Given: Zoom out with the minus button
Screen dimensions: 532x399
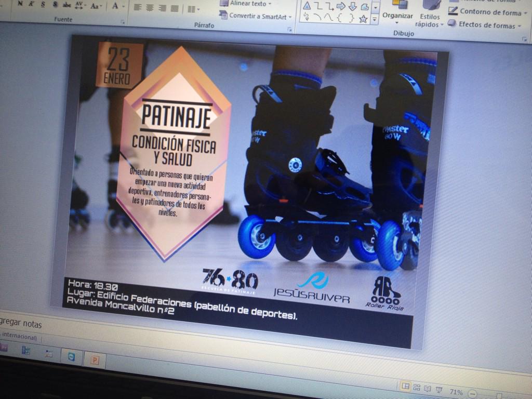Looking at the screenshot, I should click(x=472, y=394).
